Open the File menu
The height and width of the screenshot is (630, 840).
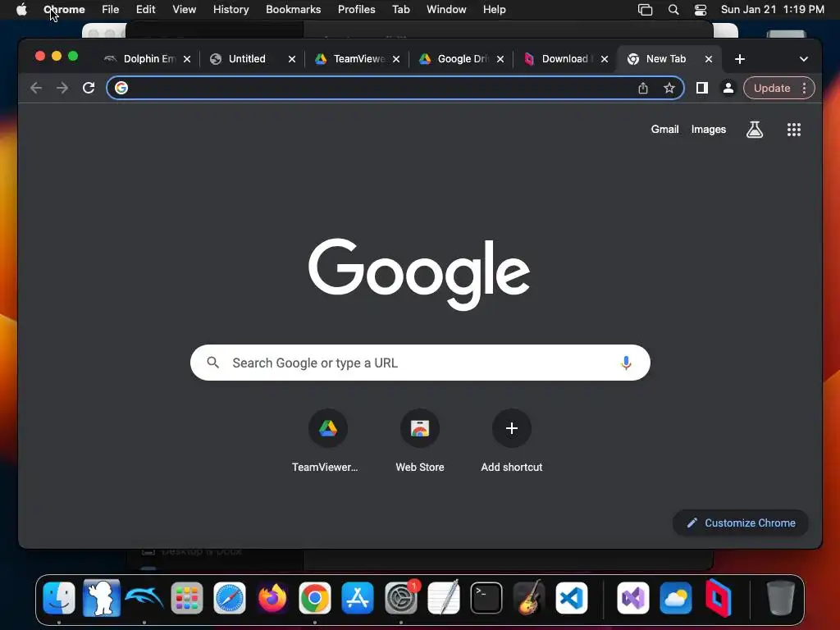(x=111, y=10)
